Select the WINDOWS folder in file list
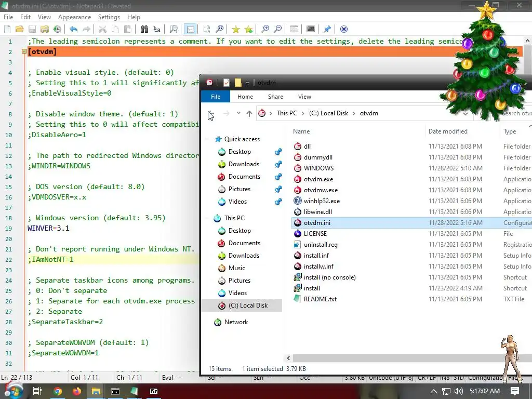 point(318,168)
